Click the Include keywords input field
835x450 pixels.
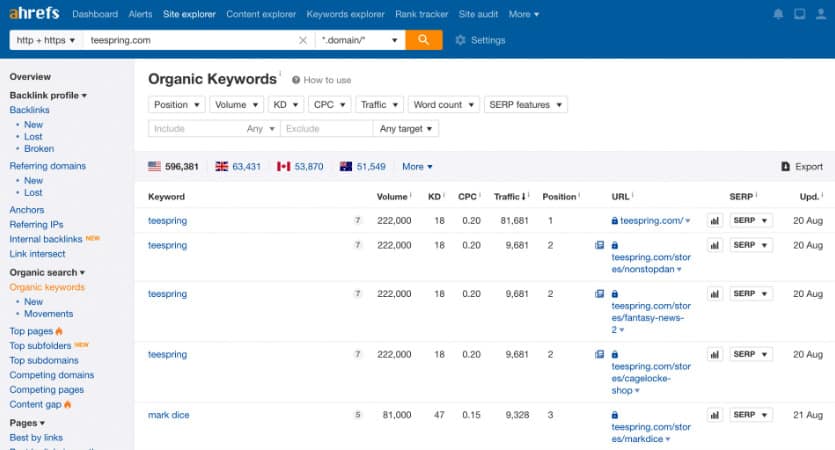195,129
